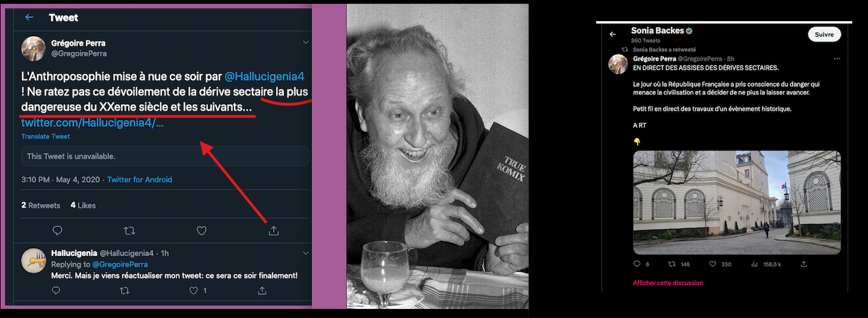Reply to Grégoire Perra's main tweet
The height and width of the screenshot is (318, 868).
(x=57, y=231)
